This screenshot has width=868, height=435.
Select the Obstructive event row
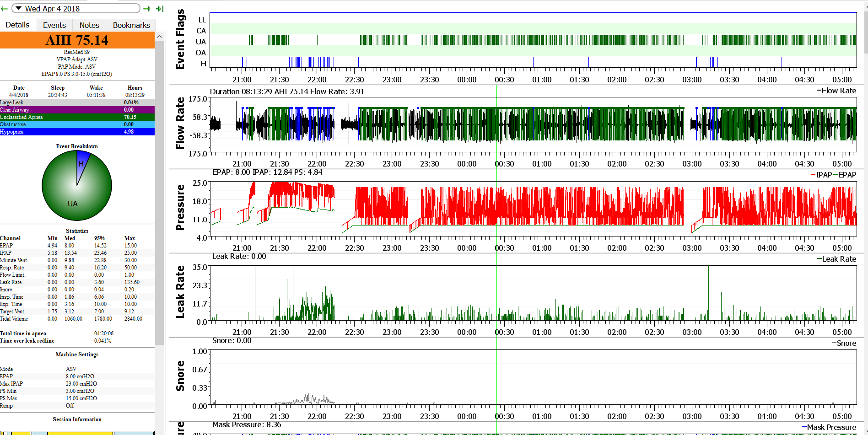[77, 124]
